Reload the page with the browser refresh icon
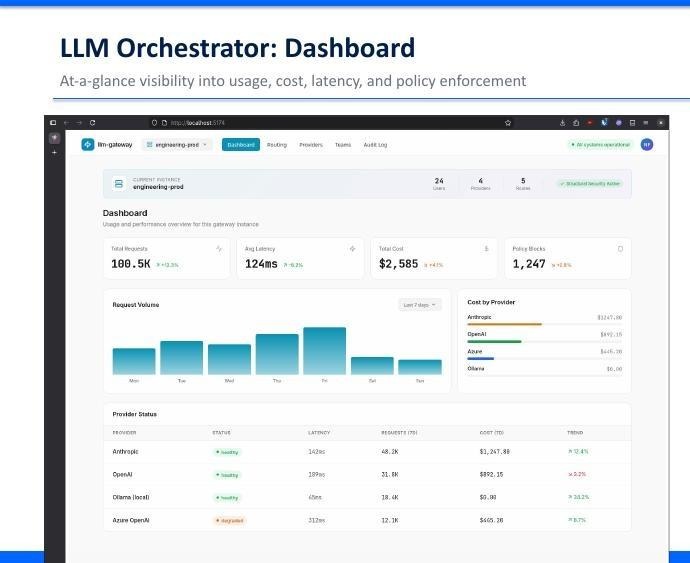Image resolution: width=690 pixels, height=563 pixels. point(92,123)
